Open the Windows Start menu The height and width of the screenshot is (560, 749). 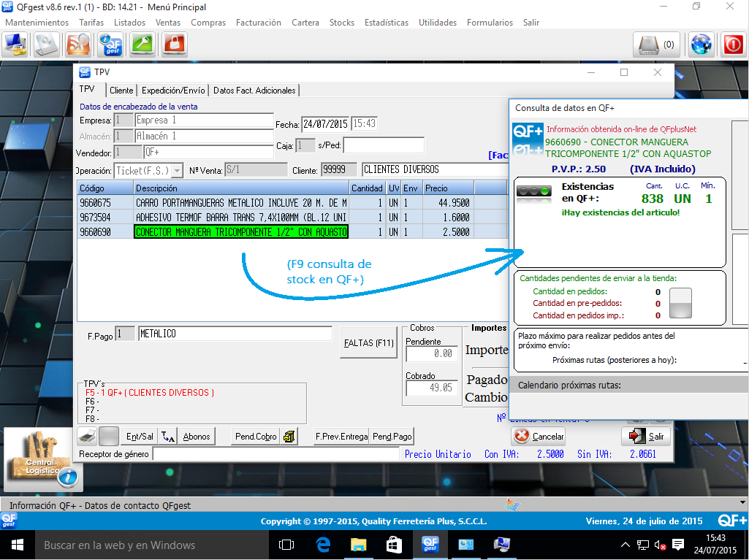(18, 545)
